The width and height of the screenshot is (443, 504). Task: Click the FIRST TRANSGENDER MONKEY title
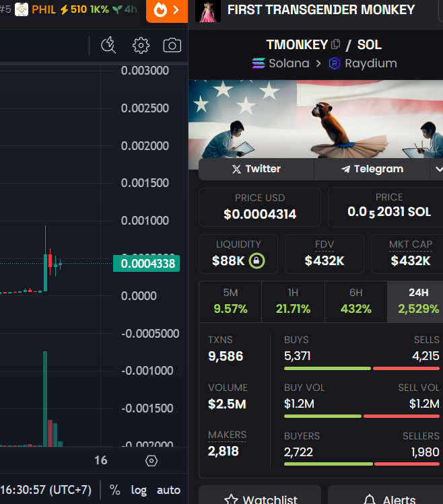pyautogui.click(x=321, y=9)
